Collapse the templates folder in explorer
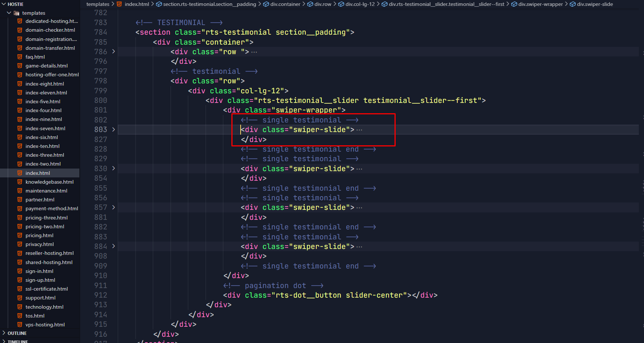Viewport: 644px width, 343px height. 9,13
